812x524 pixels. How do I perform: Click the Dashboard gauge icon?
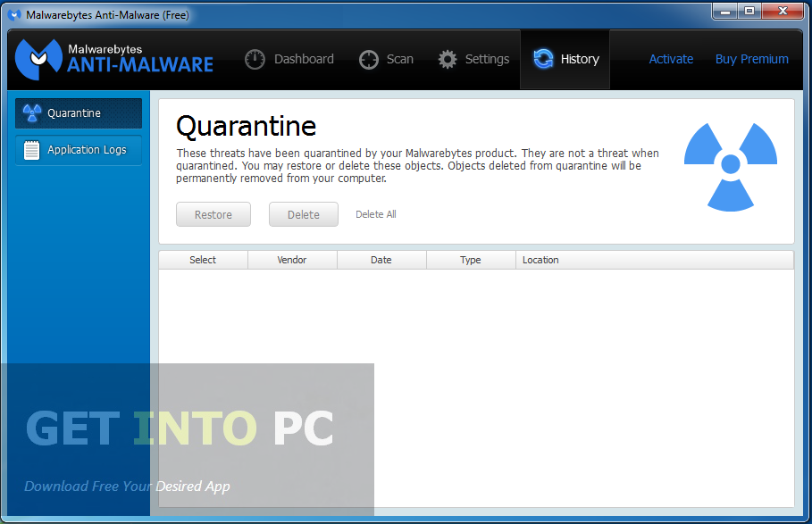[255, 60]
